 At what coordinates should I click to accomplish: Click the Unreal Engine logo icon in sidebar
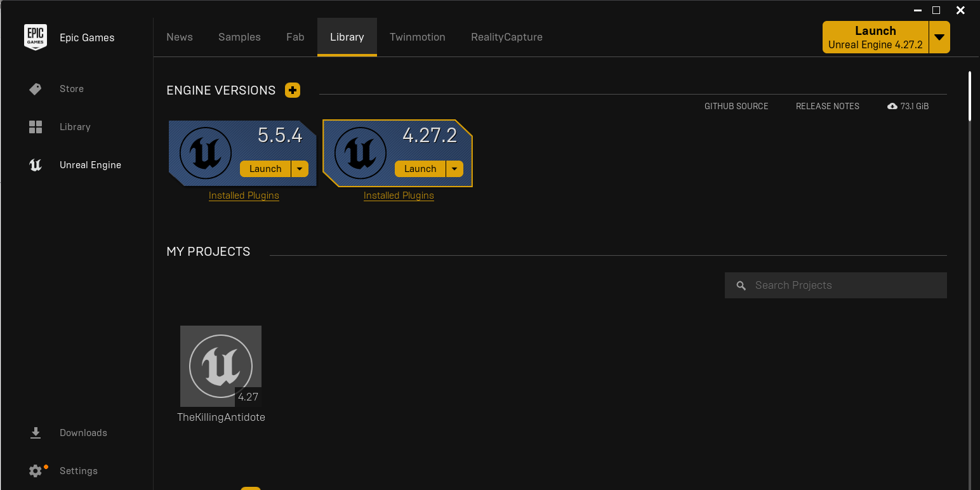[x=36, y=165]
